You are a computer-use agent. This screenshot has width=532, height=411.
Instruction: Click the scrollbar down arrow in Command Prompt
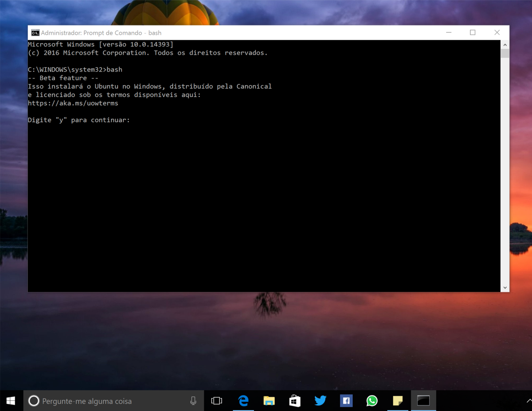coord(505,287)
